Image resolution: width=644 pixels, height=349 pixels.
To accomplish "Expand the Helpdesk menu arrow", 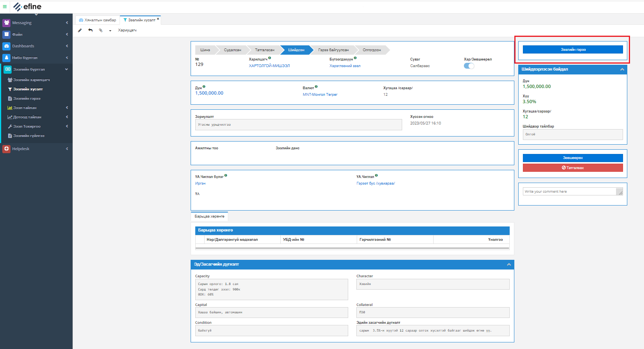I will click(67, 149).
